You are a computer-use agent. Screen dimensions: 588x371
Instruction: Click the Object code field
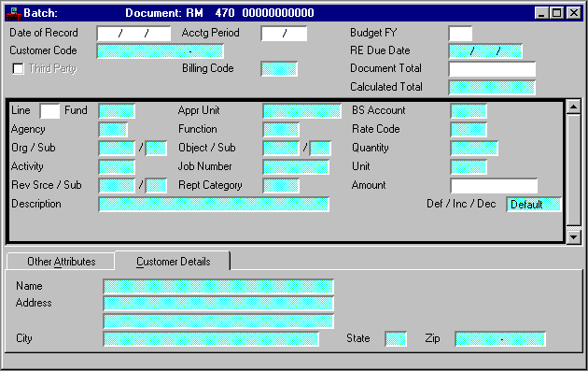(281, 149)
